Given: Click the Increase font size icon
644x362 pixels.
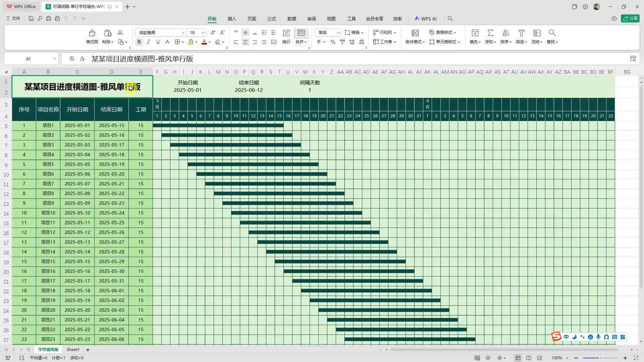Looking at the screenshot, I should click(213, 33).
